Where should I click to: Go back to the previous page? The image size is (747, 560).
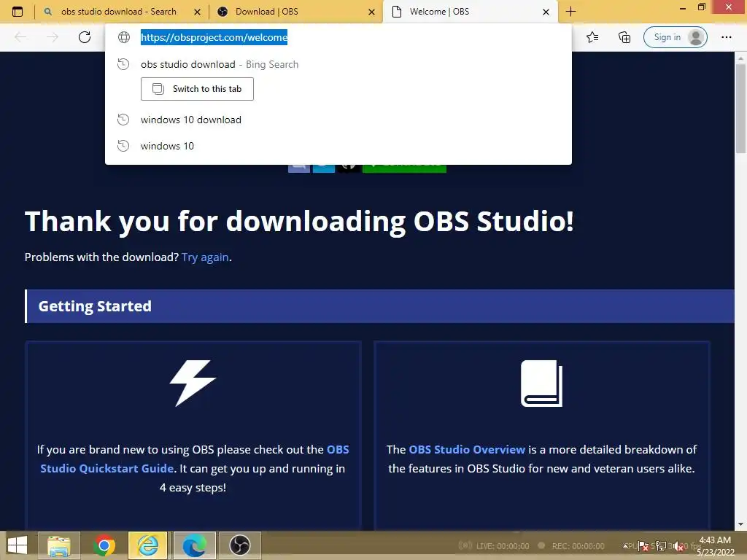(20, 37)
